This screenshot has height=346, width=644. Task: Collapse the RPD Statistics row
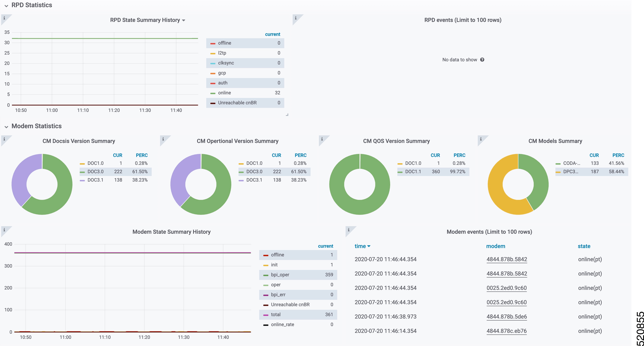pos(7,6)
